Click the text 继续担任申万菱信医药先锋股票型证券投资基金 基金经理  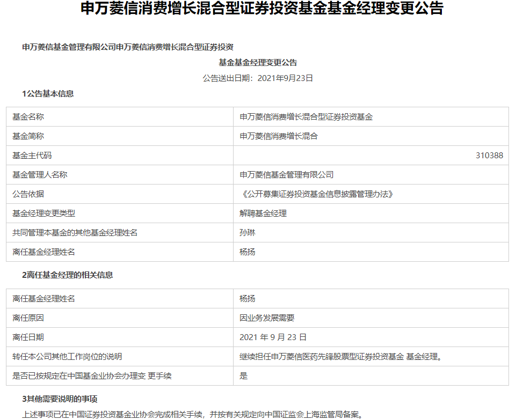point(340,357)
